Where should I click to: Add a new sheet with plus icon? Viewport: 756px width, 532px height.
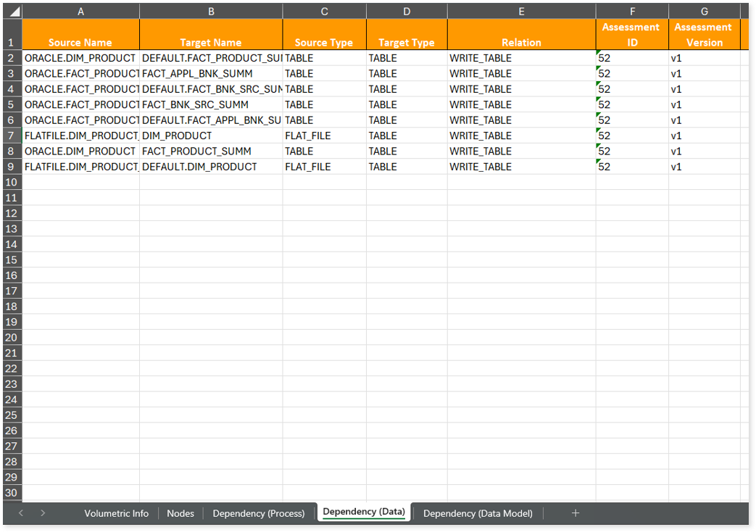coord(576,513)
